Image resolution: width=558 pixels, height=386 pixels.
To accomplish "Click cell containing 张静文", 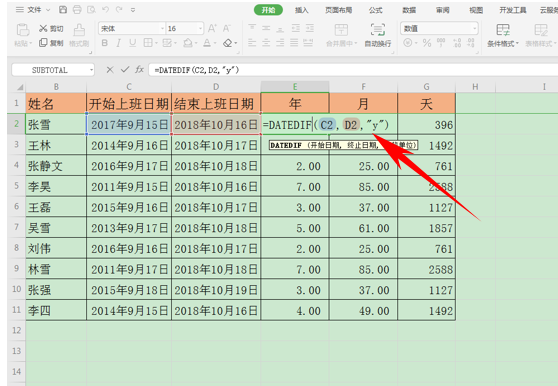I will (56, 166).
